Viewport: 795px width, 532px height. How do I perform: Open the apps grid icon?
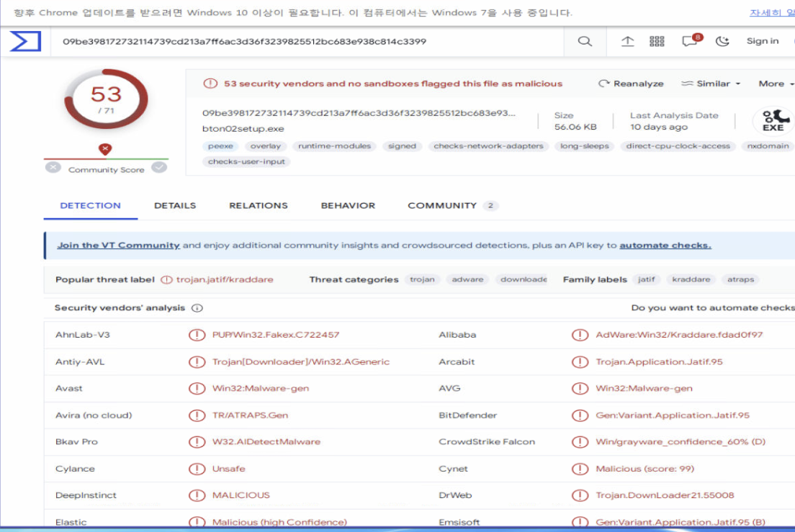click(657, 42)
